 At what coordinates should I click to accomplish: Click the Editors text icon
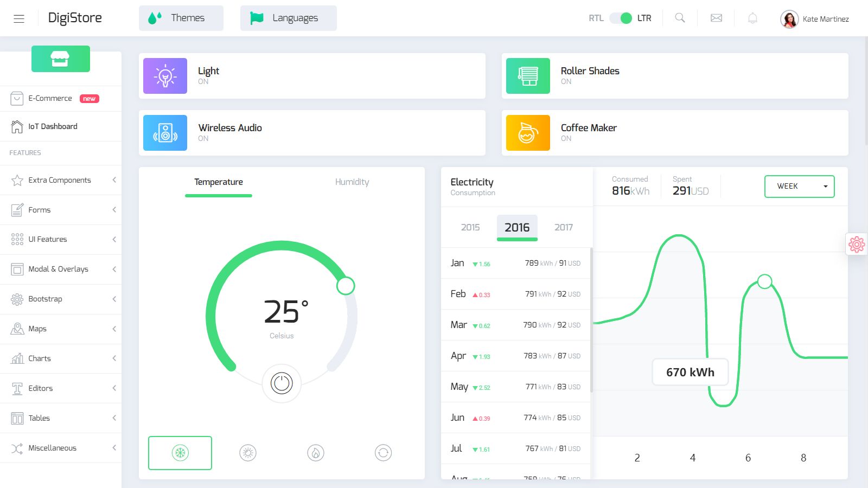coord(17,388)
